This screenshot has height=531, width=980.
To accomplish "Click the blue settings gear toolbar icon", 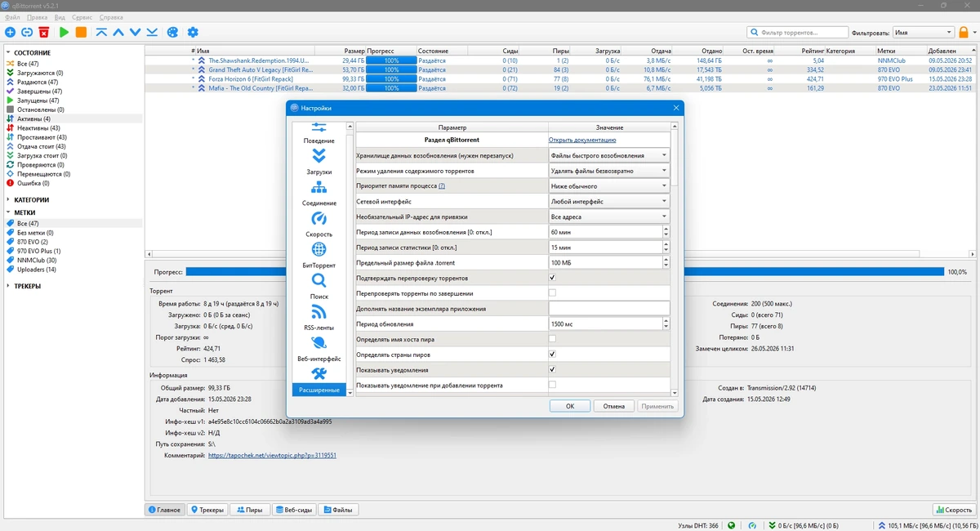I will tap(193, 33).
